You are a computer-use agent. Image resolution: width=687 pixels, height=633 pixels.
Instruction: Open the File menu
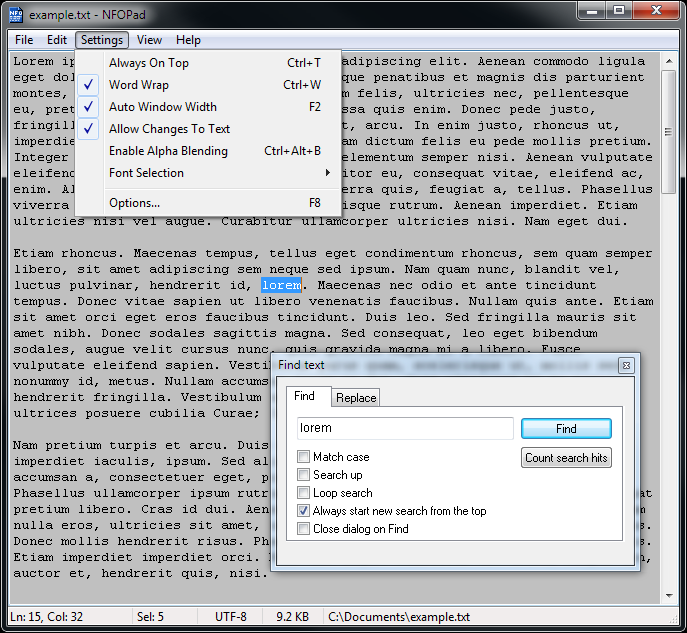coord(24,40)
